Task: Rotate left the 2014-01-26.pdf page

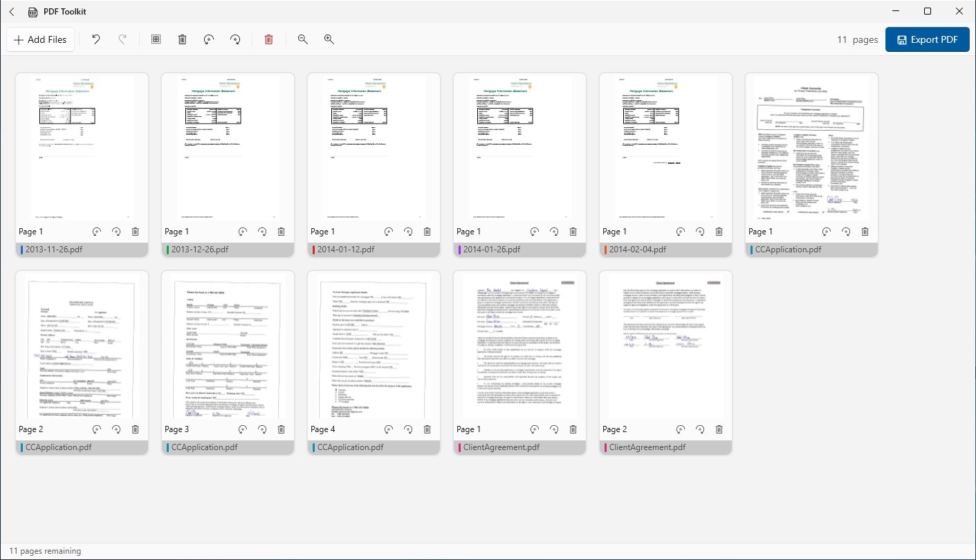Action: click(535, 232)
